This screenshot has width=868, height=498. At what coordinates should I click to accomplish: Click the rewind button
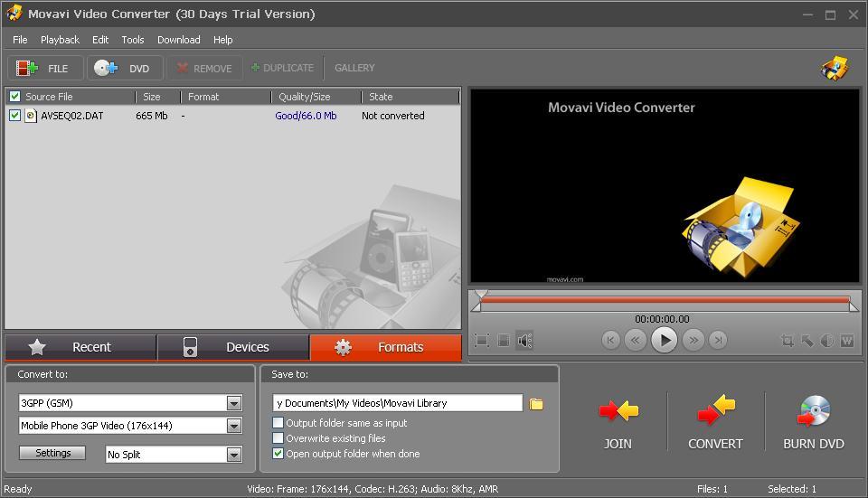[x=635, y=340]
